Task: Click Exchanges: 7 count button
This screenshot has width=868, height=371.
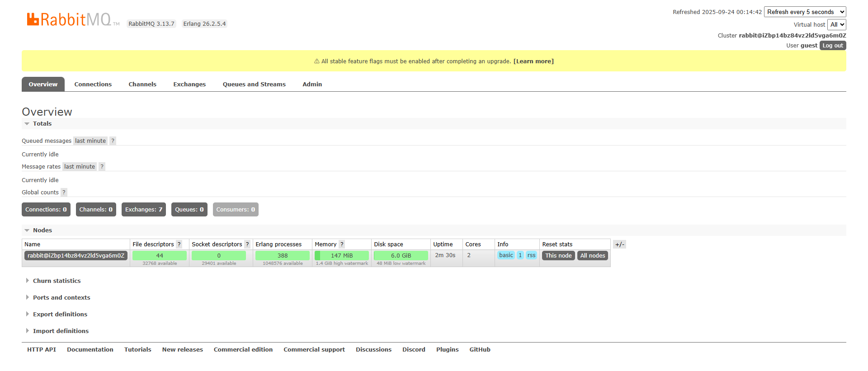Action: tap(144, 210)
